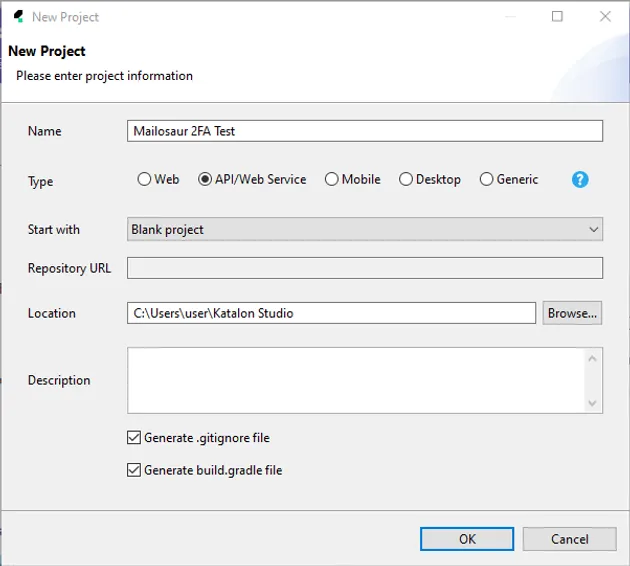630x566 pixels.
Task: Click the Name field containing Mailosaur 2FA Test
Action: coord(365,131)
